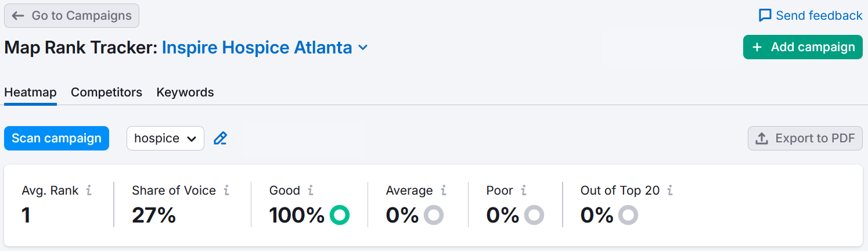Click the Send feedback chat icon

click(x=765, y=16)
